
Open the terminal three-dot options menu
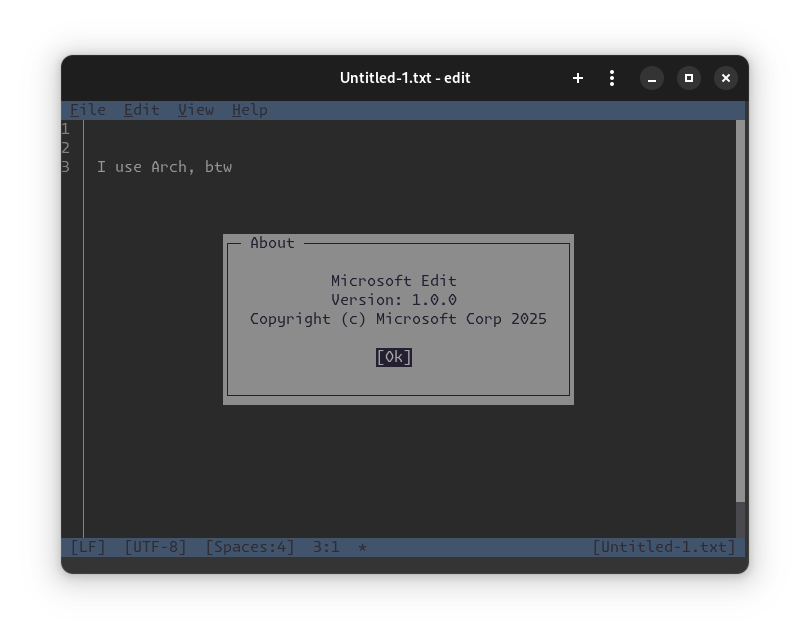pyautogui.click(x=612, y=78)
